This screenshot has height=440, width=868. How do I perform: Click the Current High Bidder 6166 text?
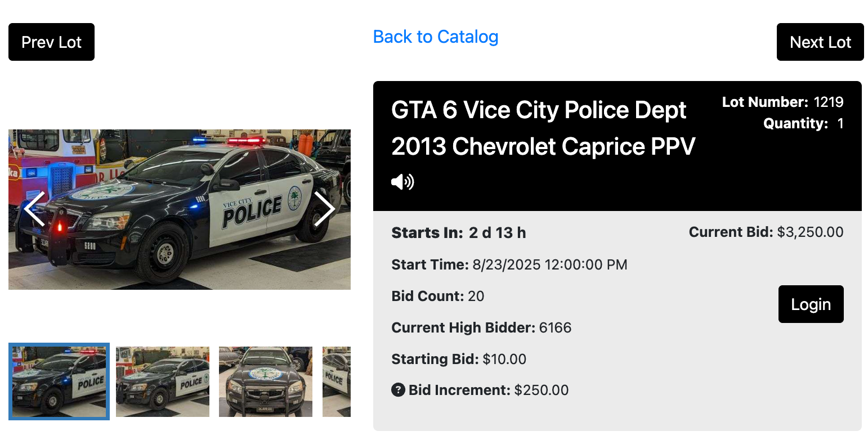[481, 327]
